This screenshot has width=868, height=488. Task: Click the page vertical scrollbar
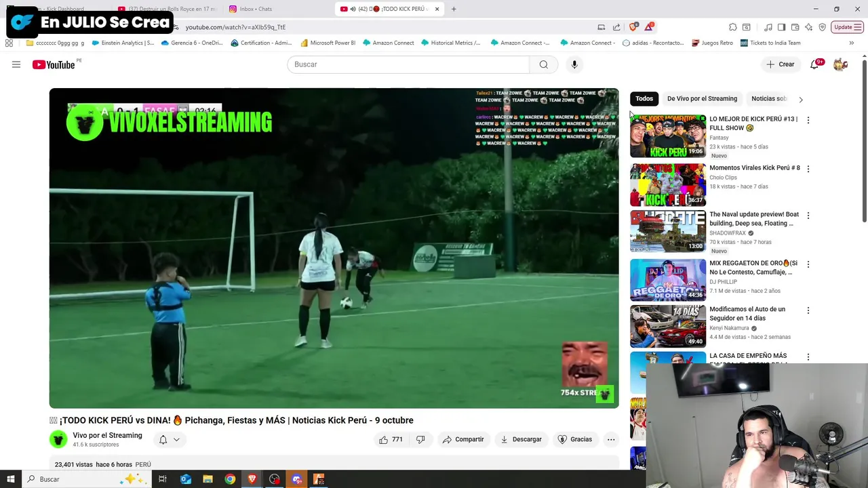coord(864,141)
